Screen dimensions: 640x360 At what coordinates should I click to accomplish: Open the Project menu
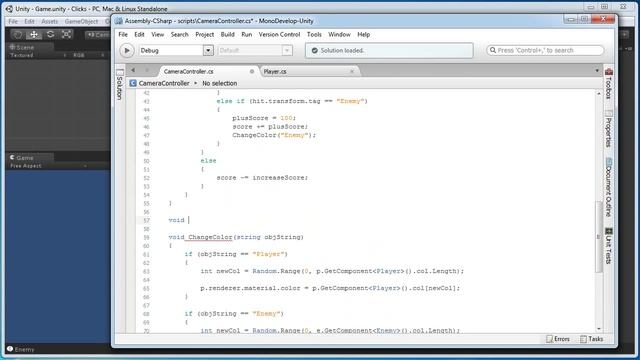click(x=204, y=34)
